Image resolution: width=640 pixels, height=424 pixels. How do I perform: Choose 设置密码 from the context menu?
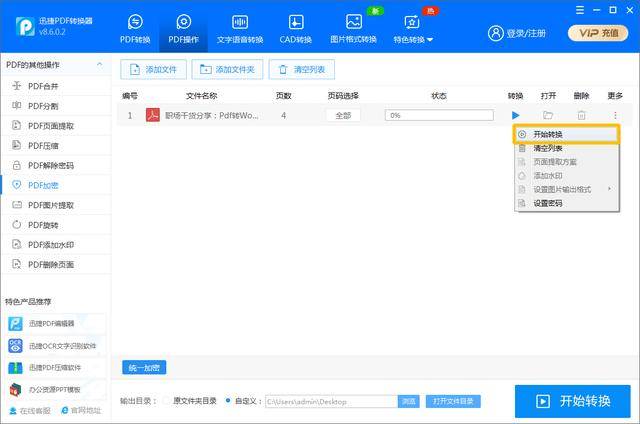(x=566, y=203)
